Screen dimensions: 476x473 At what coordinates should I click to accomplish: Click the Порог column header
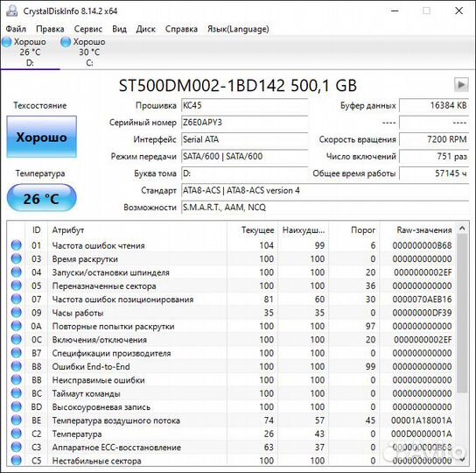tap(354, 229)
